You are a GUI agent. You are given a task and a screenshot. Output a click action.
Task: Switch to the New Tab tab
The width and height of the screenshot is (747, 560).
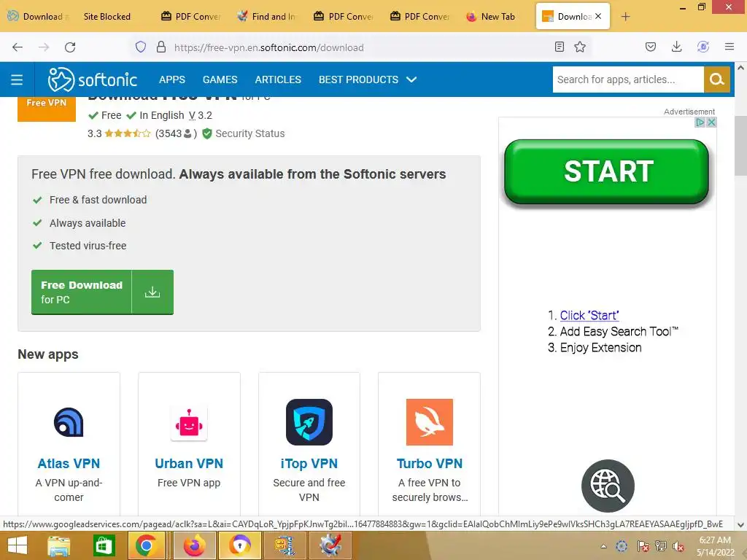point(491,17)
